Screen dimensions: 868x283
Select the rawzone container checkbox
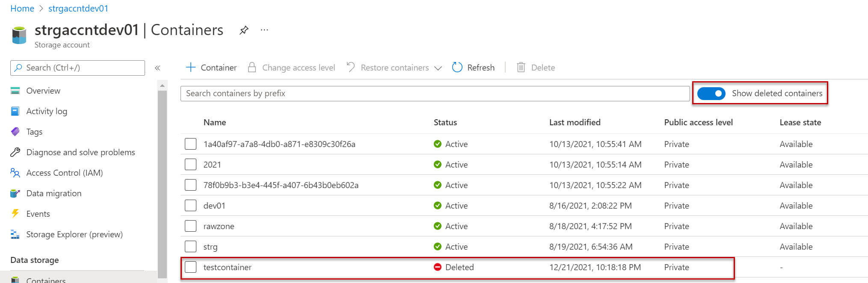[190, 226]
